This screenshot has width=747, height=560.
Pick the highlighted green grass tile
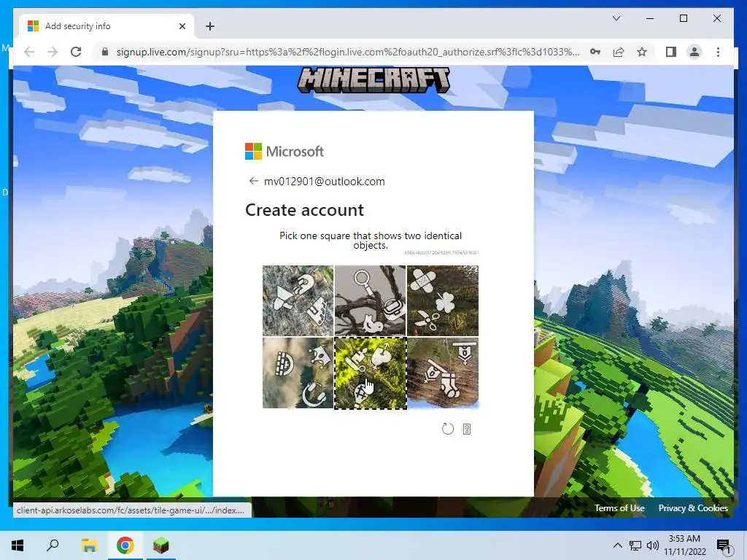coord(370,373)
